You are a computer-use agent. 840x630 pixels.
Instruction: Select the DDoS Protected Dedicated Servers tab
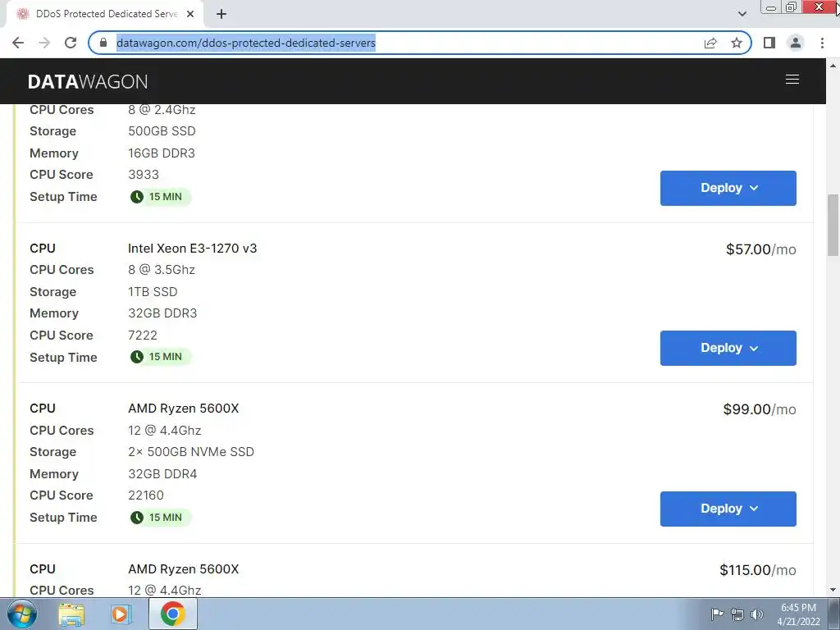point(105,14)
